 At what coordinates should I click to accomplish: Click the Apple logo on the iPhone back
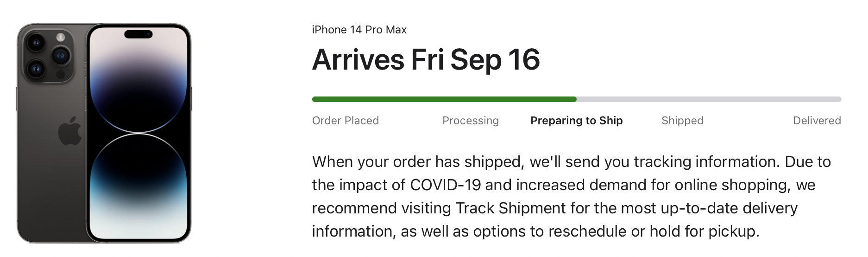70,131
